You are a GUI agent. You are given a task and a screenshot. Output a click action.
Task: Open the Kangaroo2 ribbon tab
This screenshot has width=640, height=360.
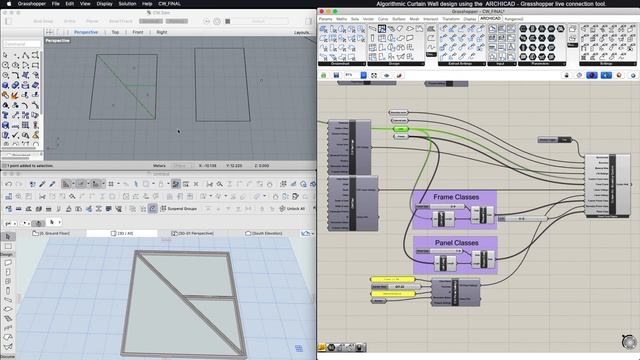[x=514, y=19]
